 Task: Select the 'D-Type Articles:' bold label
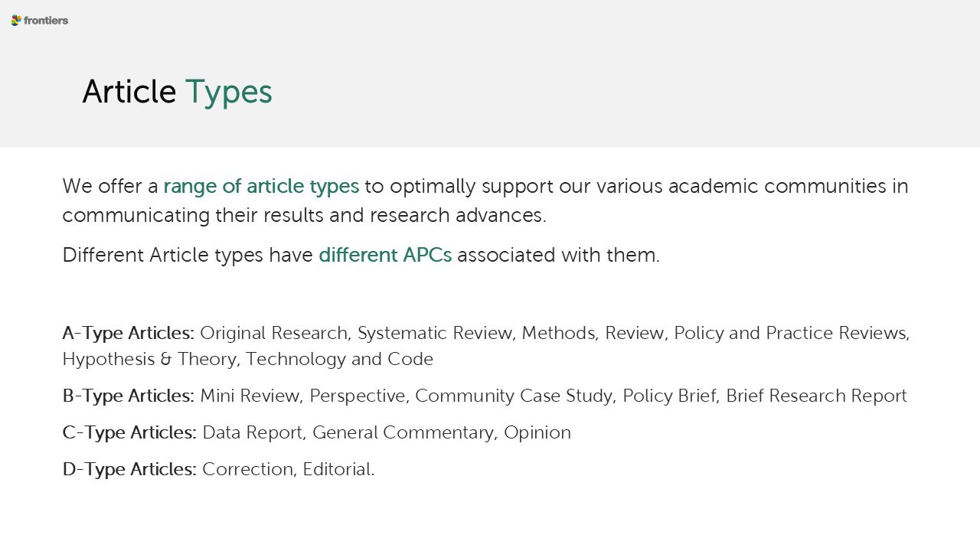pyautogui.click(x=129, y=469)
